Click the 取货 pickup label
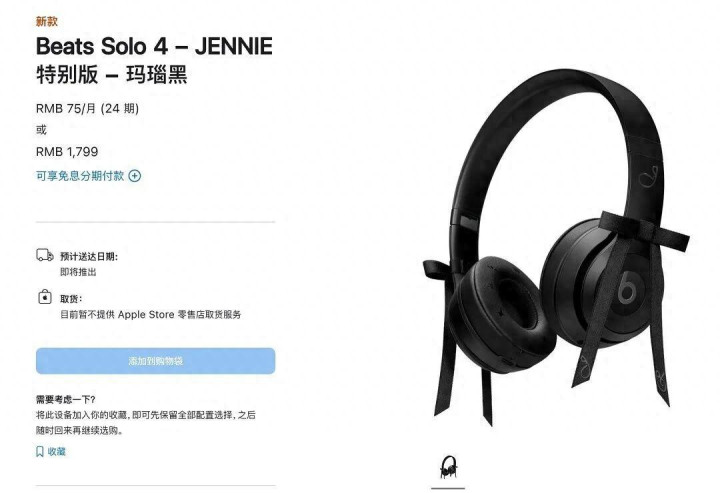720x493 pixels. (x=71, y=299)
